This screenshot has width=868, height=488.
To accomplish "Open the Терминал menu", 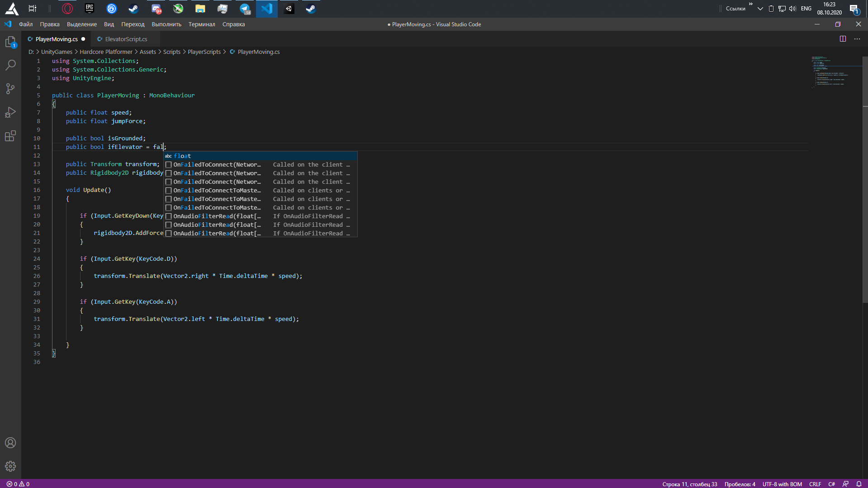I will point(202,24).
